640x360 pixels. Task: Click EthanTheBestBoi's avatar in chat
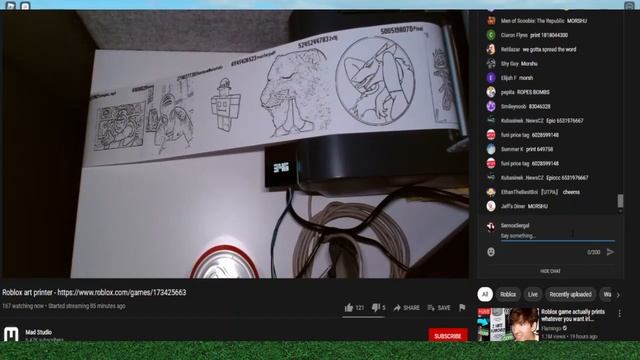click(491, 192)
